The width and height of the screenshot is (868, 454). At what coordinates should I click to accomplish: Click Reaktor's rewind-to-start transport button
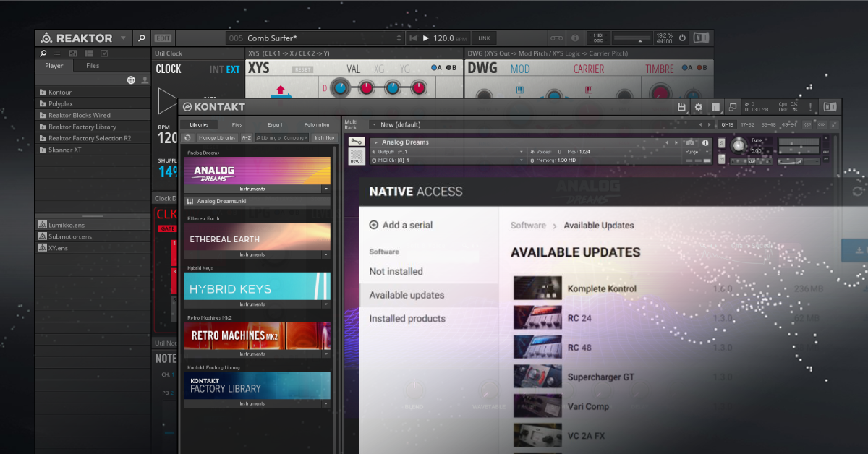point(413,38)
